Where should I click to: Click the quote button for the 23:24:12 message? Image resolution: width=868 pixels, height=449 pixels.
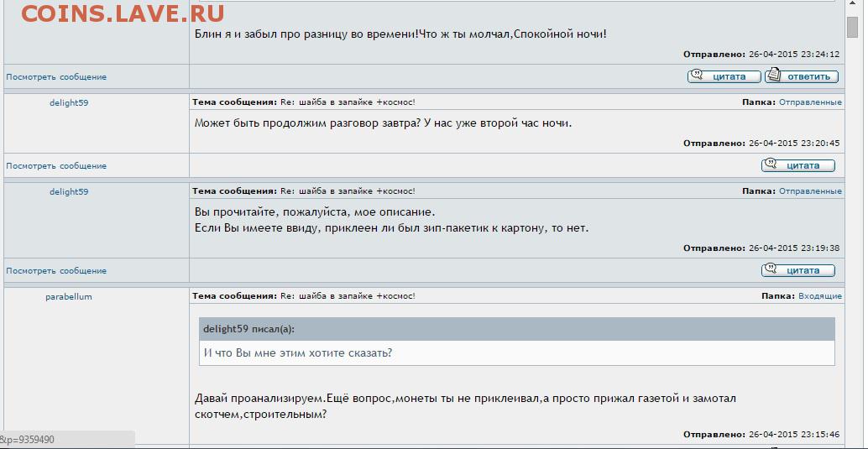[724, 76]
